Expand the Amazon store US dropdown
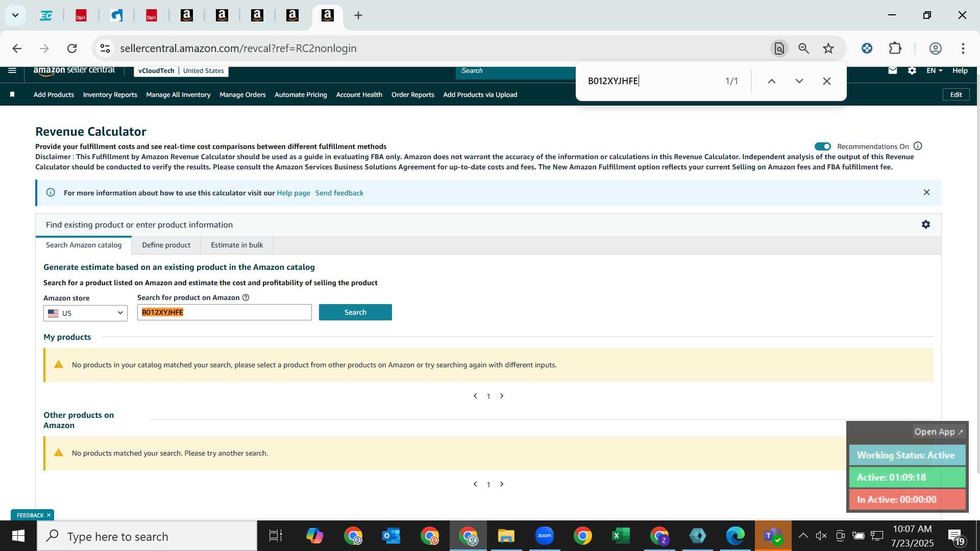The width and height of the screenshot is (980, 551). point(85,313)
